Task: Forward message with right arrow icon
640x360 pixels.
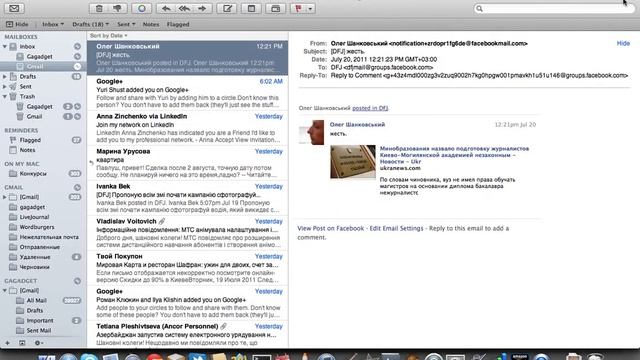Action: coord(202,8)
